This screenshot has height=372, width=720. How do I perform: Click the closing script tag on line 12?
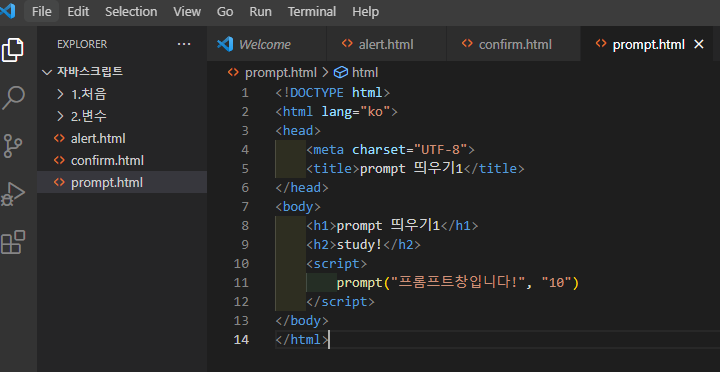pyautogui.click(x=340, y=302)
